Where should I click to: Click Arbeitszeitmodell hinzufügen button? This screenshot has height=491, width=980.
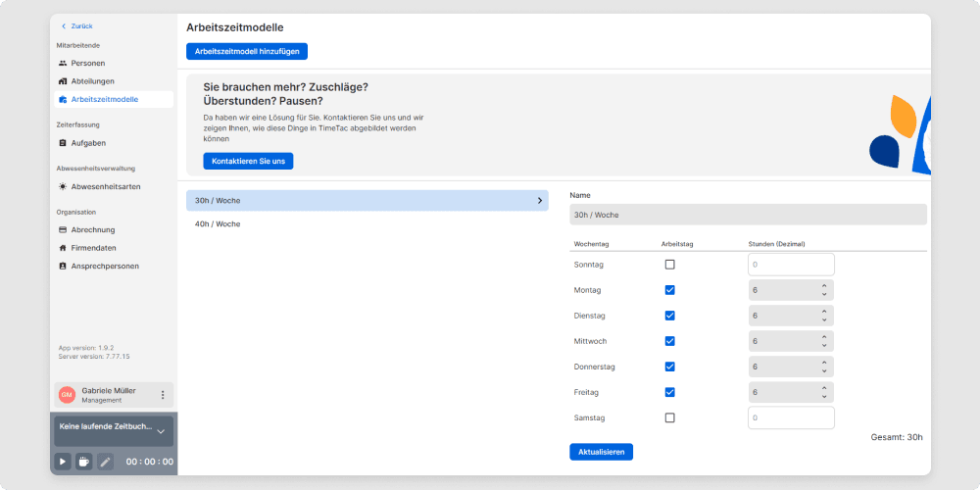[247, 51]
